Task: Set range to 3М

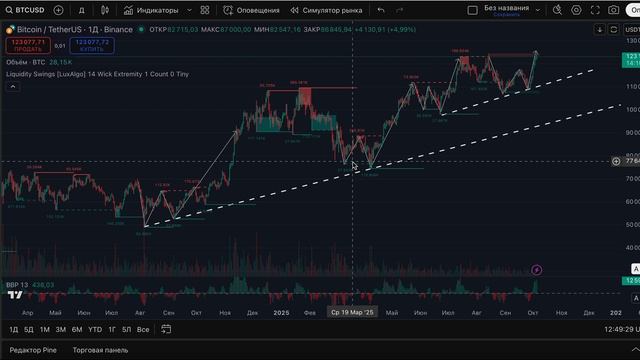Action: (61, 329)
